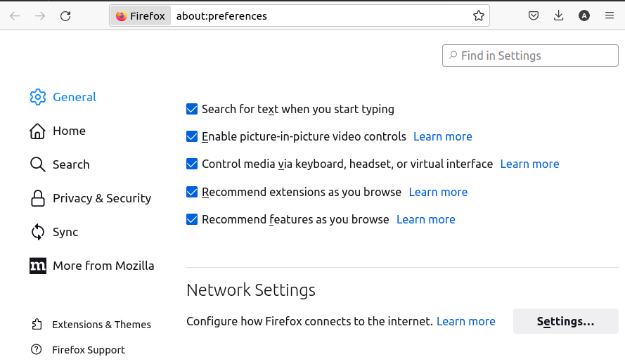The width and height of the screenshot is (625, 364).
Task: Click the account avatar icon
Action: click(584, 15)
